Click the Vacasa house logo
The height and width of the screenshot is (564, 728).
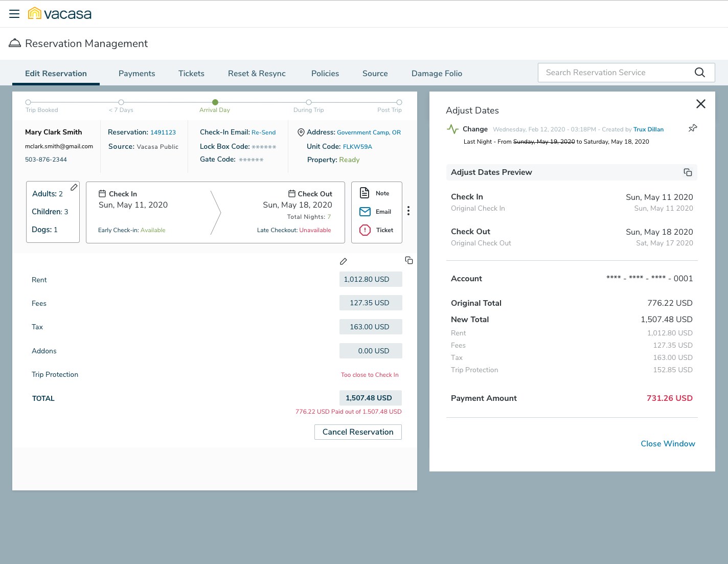point(35,13)
